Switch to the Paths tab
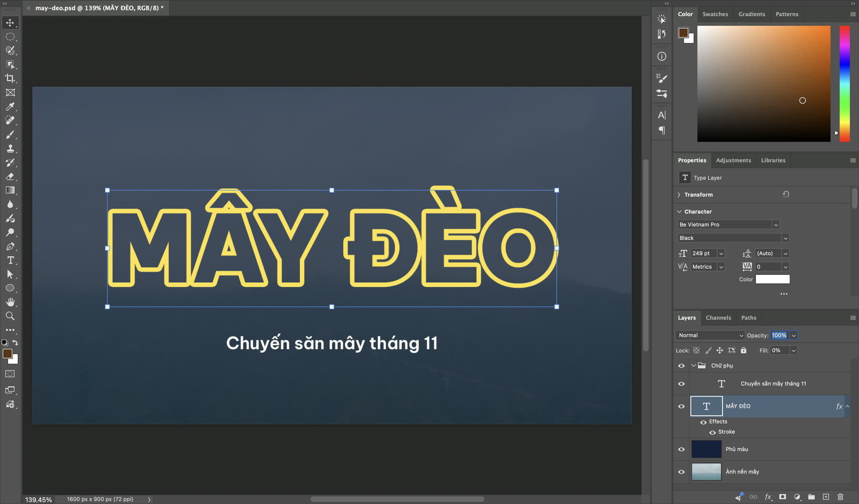Viewport: 859px width, 504px height. (x=749, y=318)
